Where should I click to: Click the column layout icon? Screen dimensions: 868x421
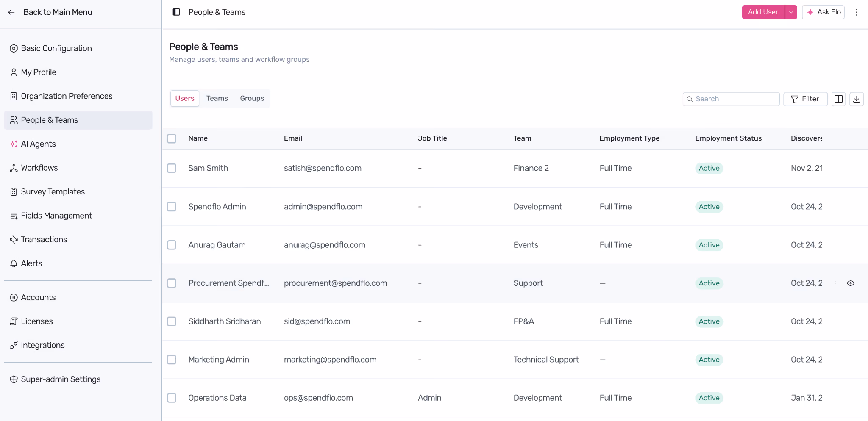coord(838,99)
